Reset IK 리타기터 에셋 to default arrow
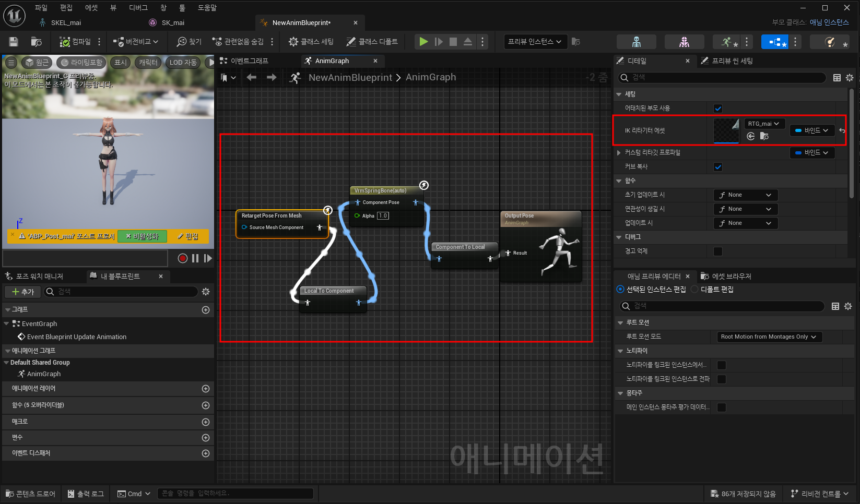Image resolution: width=860 pixels, height=504 pixels. [842, 130]
